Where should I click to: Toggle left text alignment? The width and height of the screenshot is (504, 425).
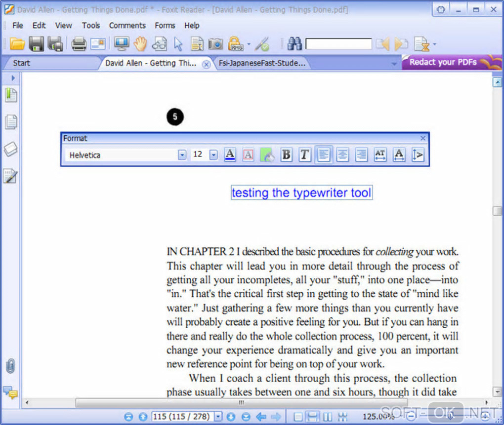click(x=324, y=155)
